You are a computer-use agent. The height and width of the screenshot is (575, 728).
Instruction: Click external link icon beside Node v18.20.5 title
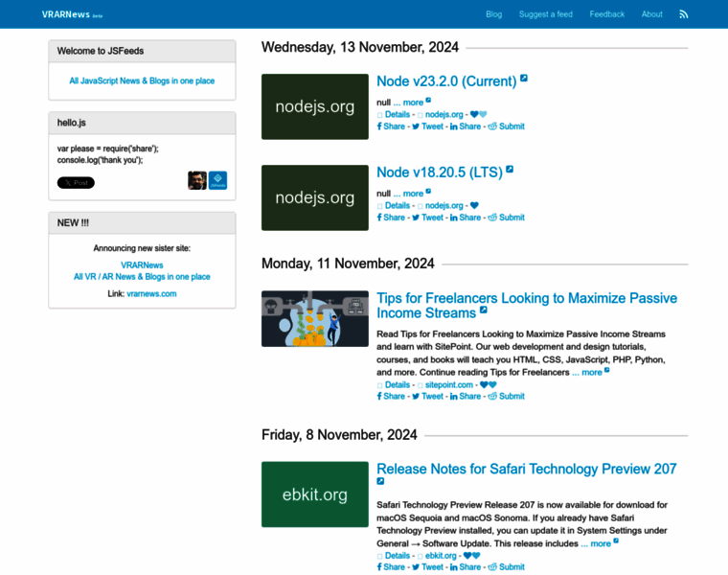pyautogui.click(x=510, y=169)
